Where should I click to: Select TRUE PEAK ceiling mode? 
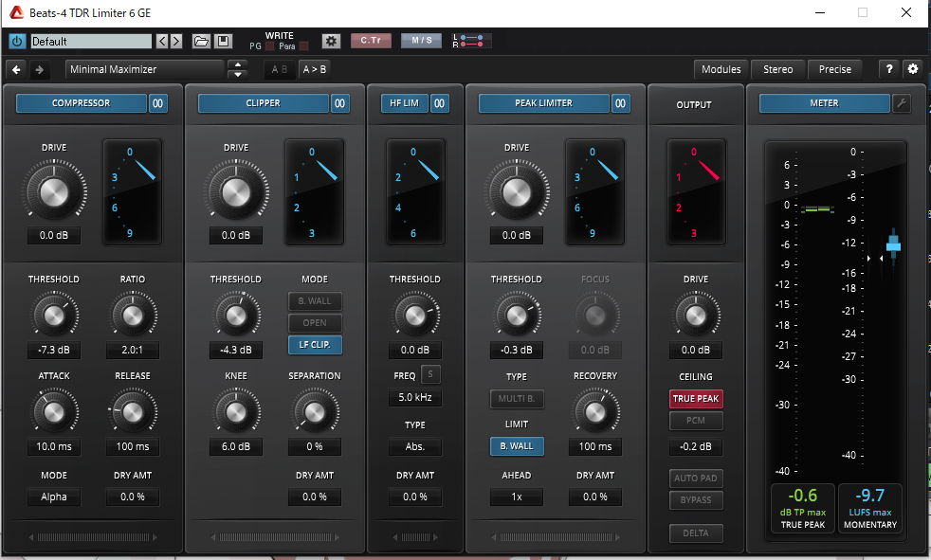pos(696,399)
